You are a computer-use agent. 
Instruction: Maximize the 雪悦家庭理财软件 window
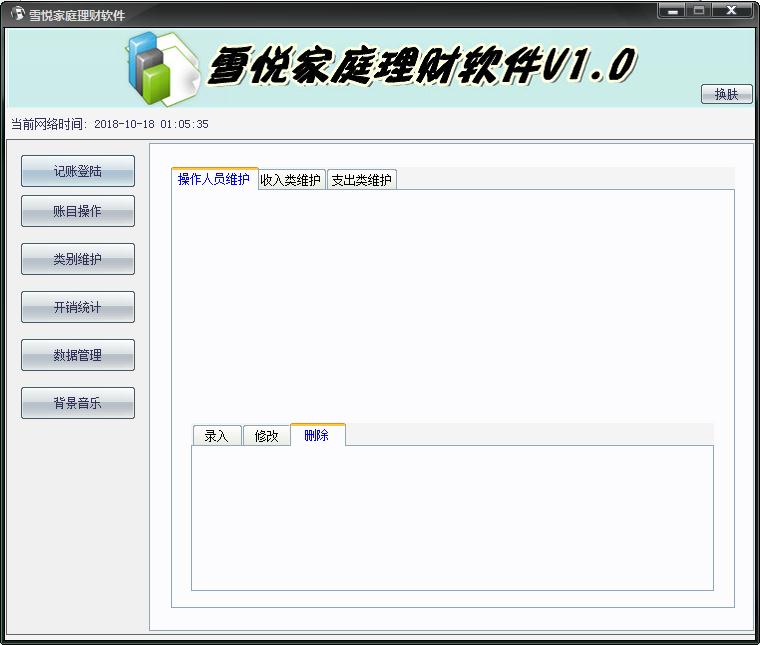(698, 11)
